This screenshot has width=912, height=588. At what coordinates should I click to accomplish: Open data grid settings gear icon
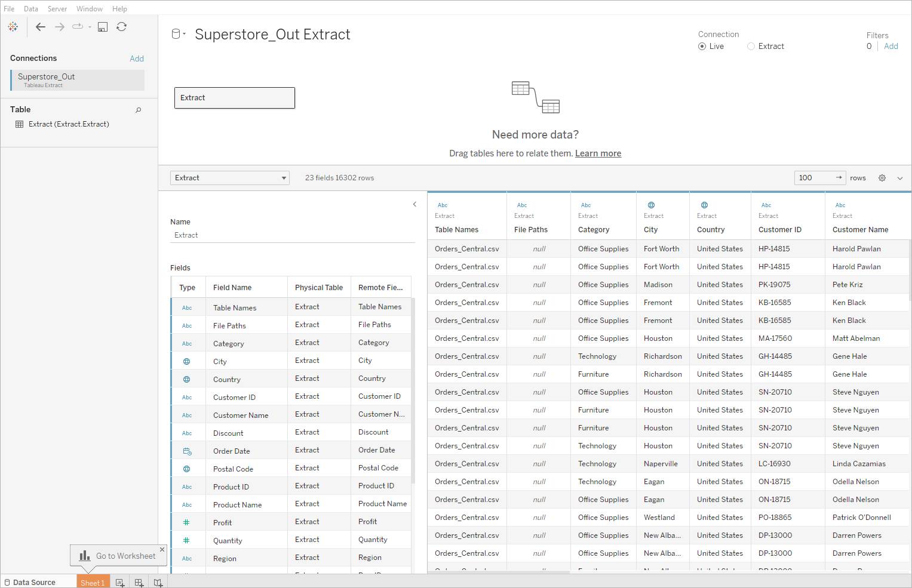point(882,178)
